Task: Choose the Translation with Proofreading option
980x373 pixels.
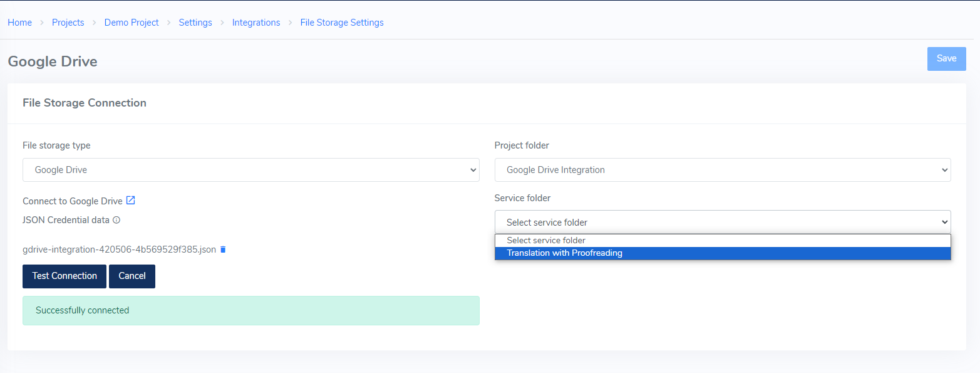Action: click(x=723, y=253)
